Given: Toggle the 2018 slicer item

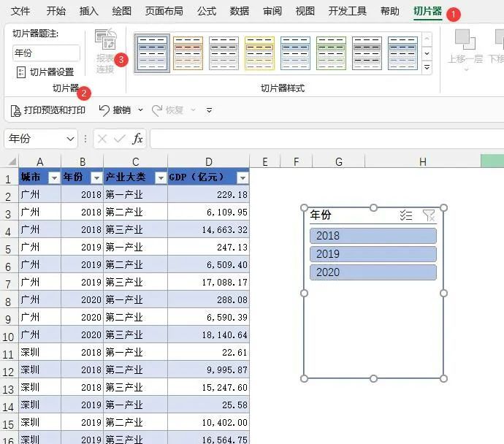Looking at the screenshot, I should 373,236.
